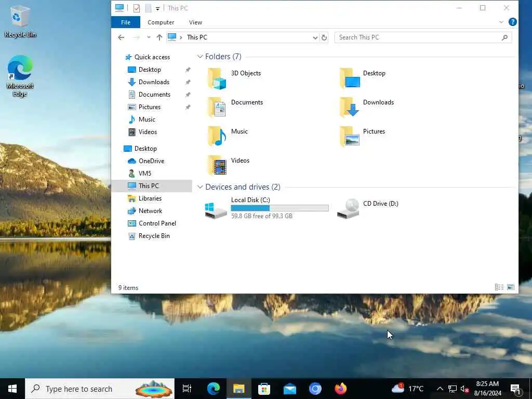Screen dimensions: 532x399
Task: Click the Properties quick access toolbar icon
Action: [137, 8]
